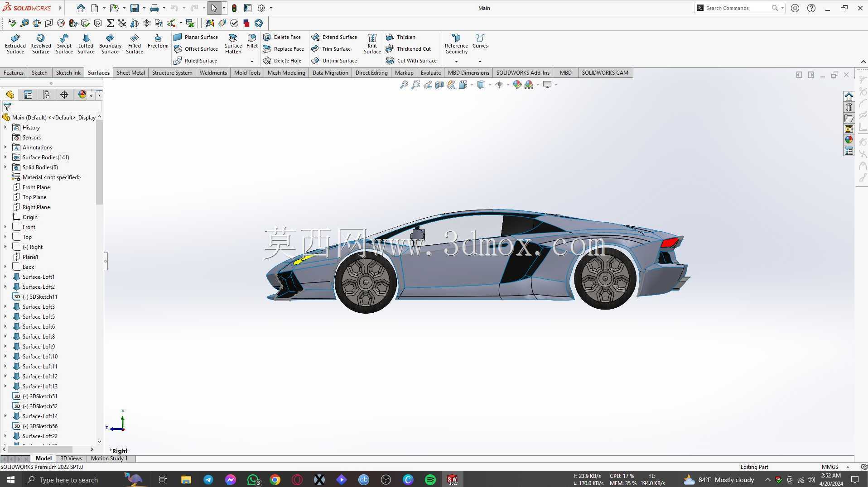
Task: Expand the Solid Bodies(6) folder
Action: (x=5, y=167)
